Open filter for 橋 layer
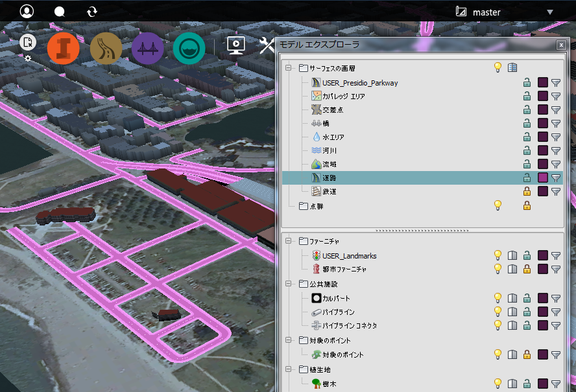 pyautogui.click(x=556, y=124)
